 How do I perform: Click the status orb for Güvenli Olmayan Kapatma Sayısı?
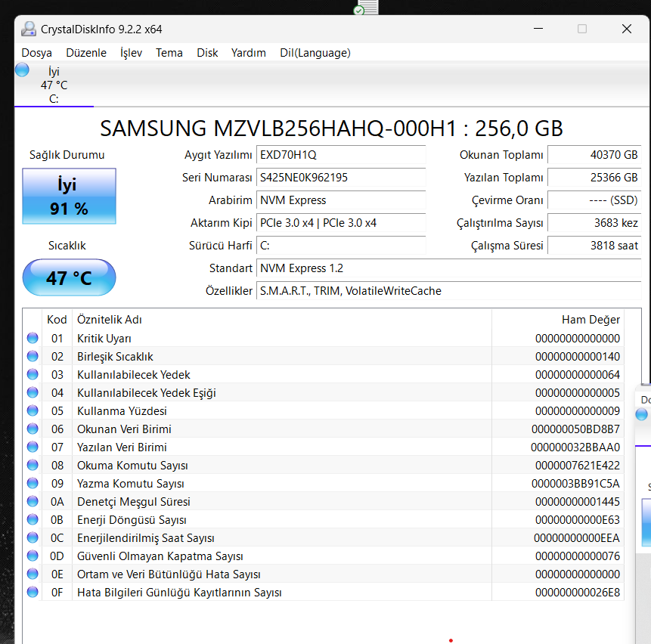coord(33,556)
